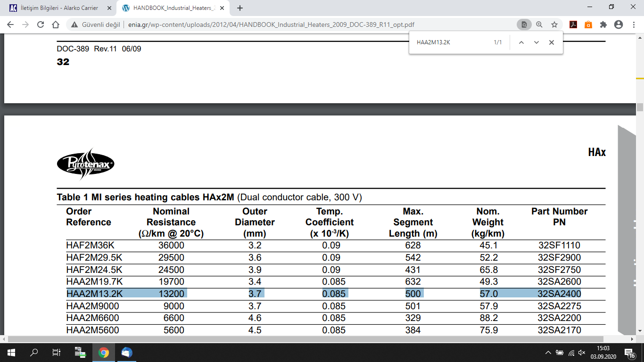
Task: Jump to previous find result
Action: [x=521, y=42]
